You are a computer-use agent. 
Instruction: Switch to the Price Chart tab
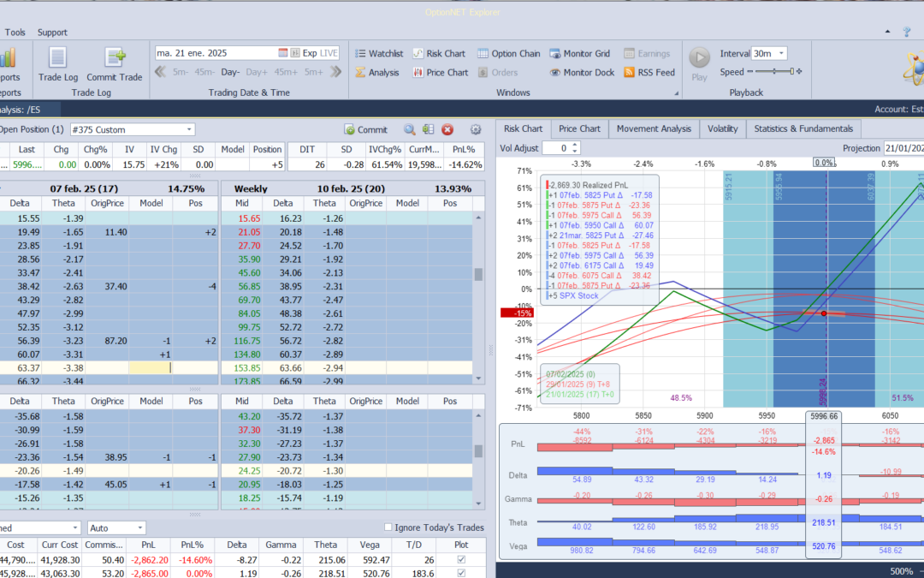(579, 128)
